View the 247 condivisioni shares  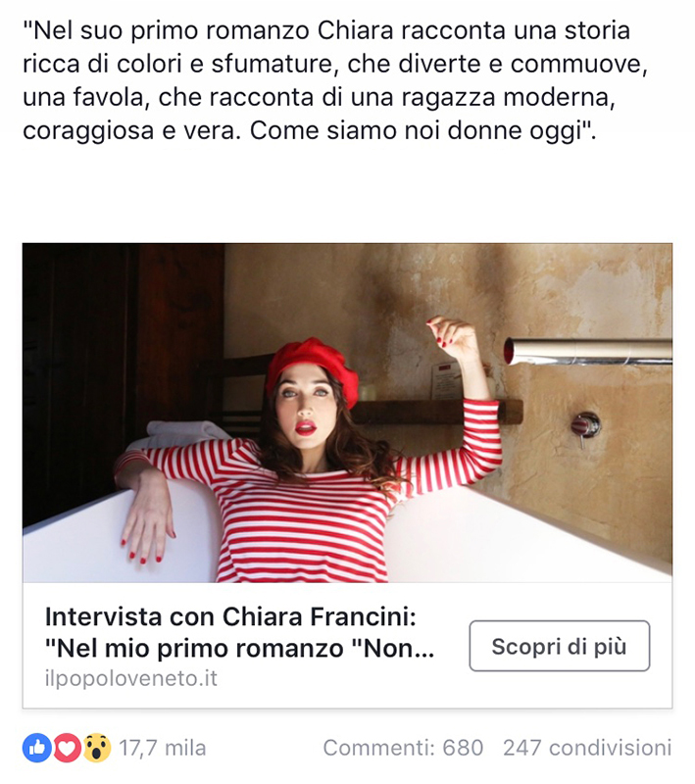(587, 749)
